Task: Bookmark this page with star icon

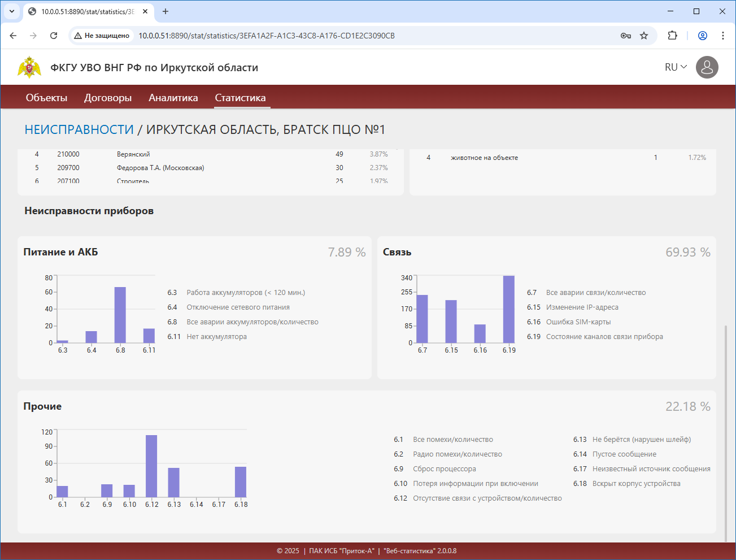Action: tap(644, 36)
